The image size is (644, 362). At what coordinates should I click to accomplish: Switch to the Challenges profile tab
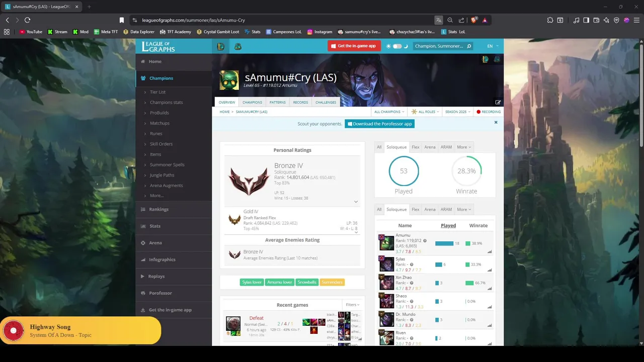pos(326,103)
